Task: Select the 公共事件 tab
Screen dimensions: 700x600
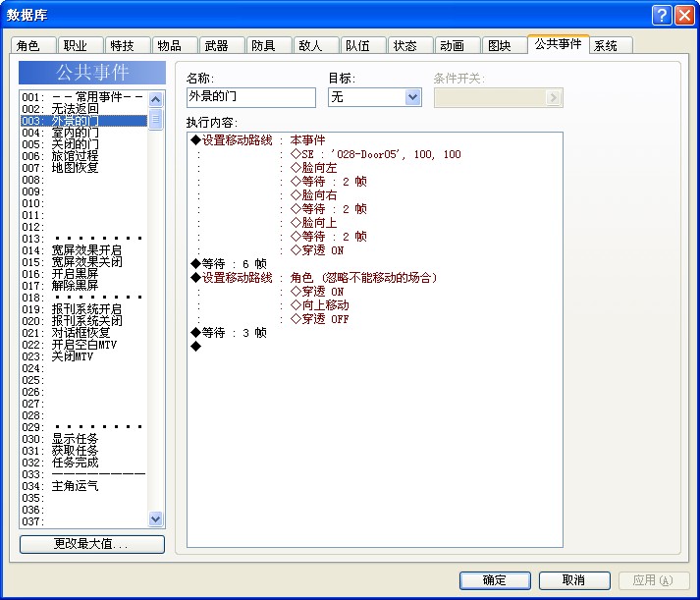Action: point(558,44)
